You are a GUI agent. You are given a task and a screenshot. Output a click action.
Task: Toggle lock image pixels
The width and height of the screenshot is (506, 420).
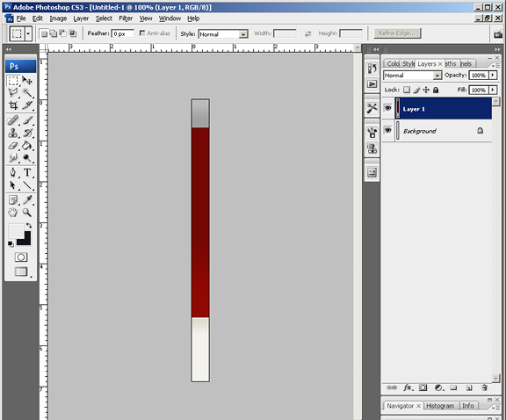416,90
